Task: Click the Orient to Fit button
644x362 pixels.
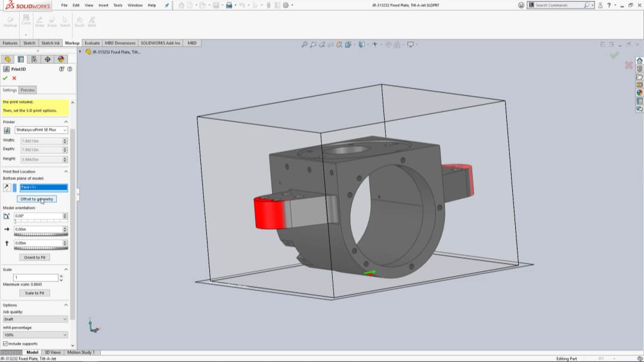Action: click(x=34, y=256)
